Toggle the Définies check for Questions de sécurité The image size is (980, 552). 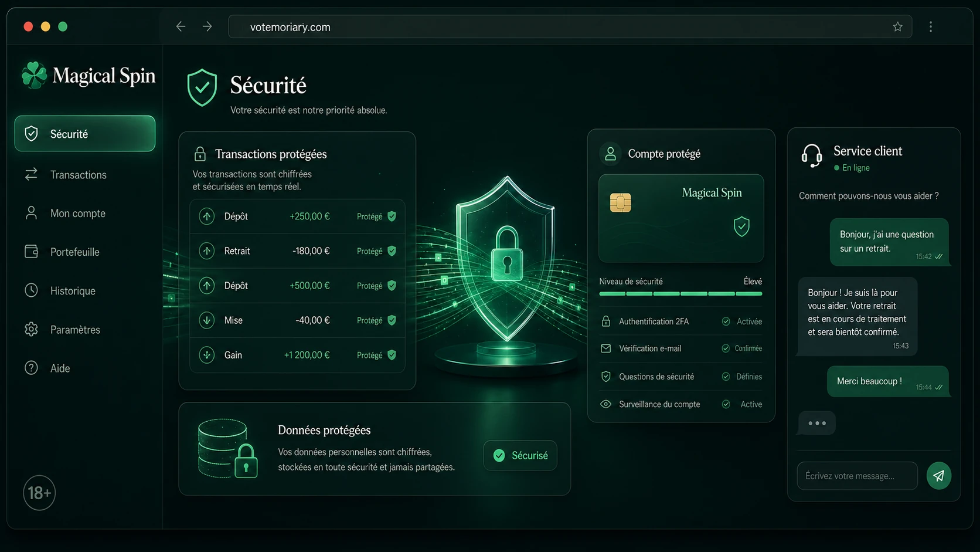coord(726,377)
